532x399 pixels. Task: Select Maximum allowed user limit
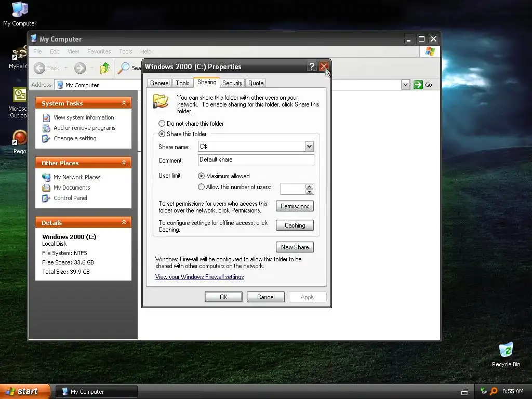pos(201,176)
